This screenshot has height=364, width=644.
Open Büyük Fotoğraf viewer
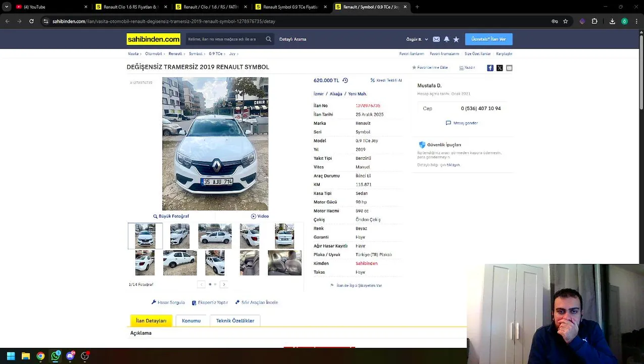tap(171, 216)
